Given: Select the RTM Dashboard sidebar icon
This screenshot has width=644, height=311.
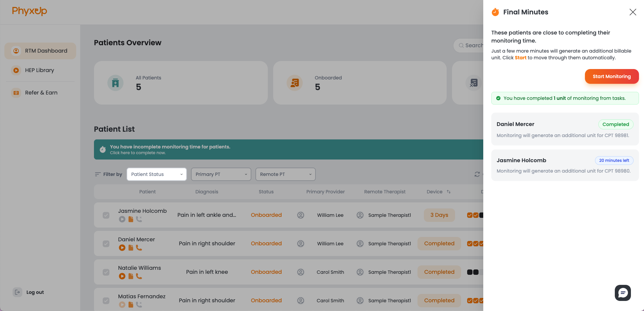Looking at the screenshot, I should [x=16, y=51].
